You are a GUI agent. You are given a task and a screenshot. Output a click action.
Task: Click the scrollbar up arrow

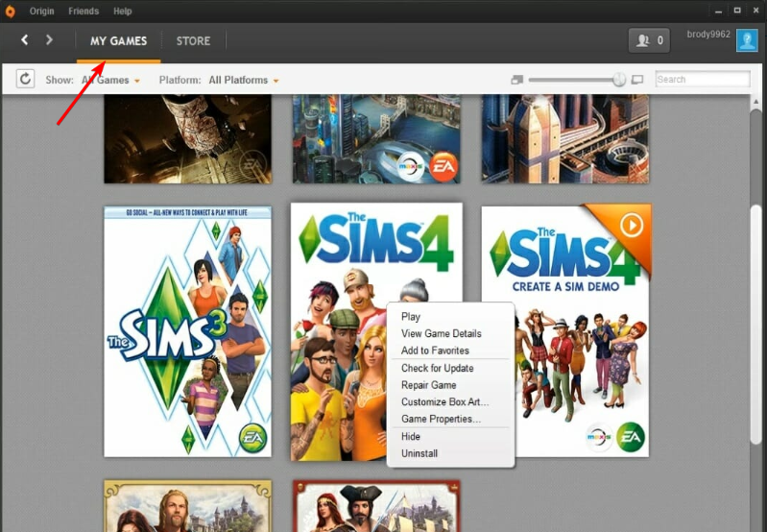tap(756, 101)
